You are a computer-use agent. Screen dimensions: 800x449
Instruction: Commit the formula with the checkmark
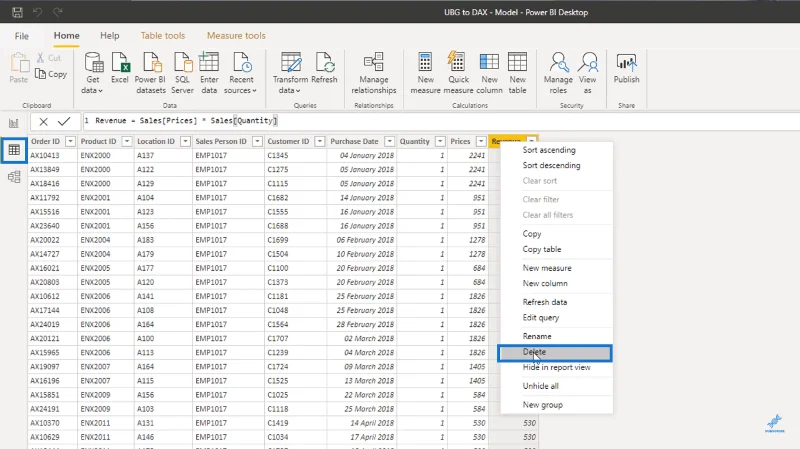pyautogui.click(x=64, y=121)
